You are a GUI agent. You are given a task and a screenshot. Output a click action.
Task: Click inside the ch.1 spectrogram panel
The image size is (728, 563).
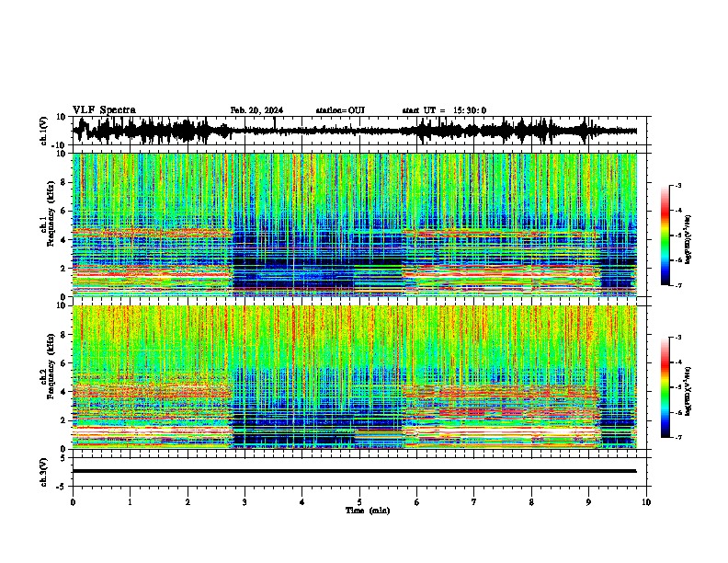(x=354, y=224)
